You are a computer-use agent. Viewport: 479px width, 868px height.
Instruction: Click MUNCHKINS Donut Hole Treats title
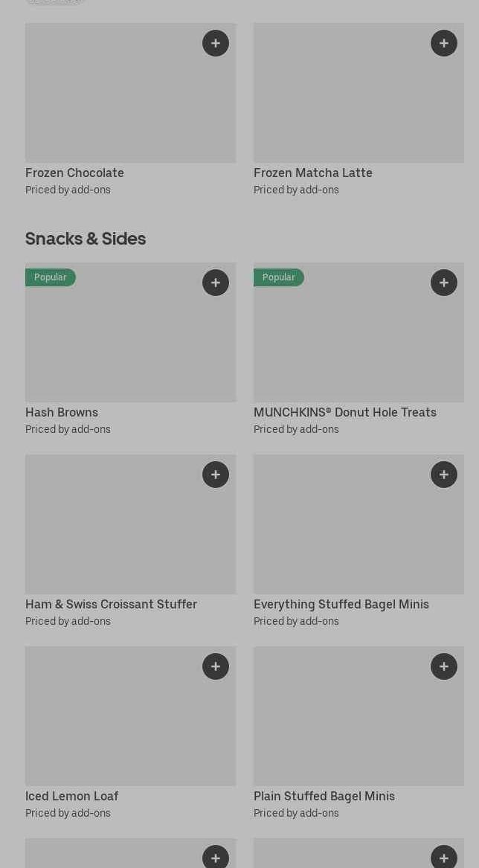[344, 412]
